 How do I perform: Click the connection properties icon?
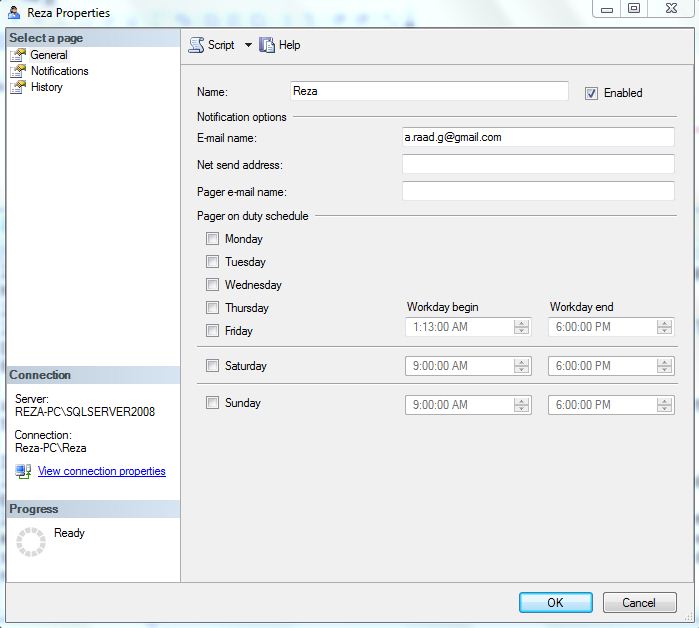tap(23, 471)
